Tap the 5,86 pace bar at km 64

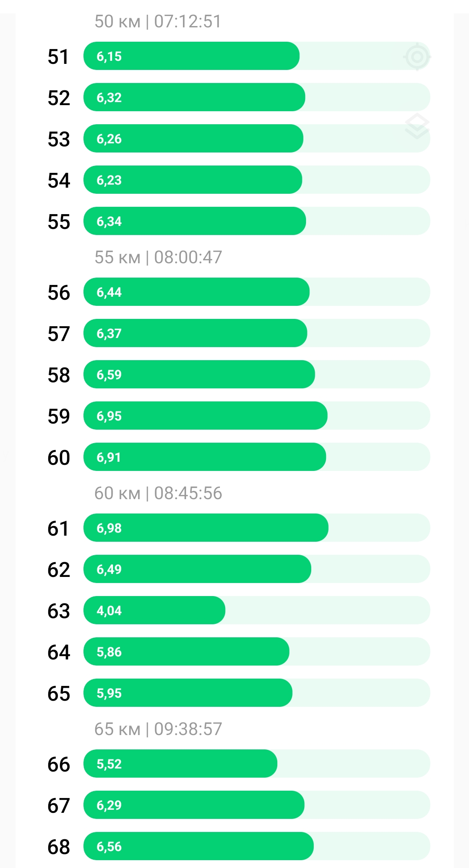(186, 652)
